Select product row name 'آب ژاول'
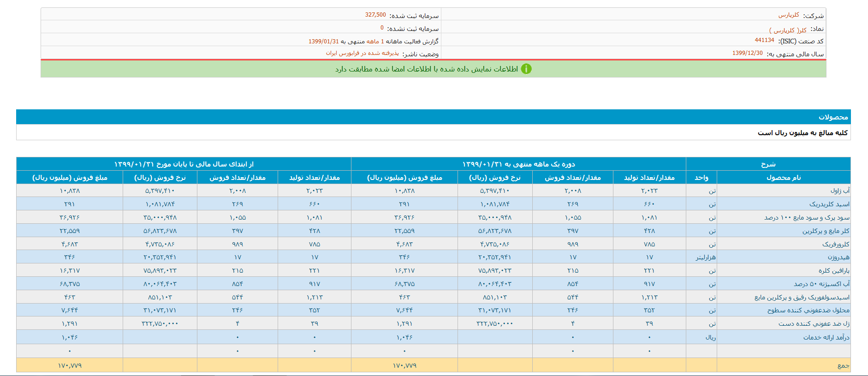 pyautogui.click(x=840, y=191)
